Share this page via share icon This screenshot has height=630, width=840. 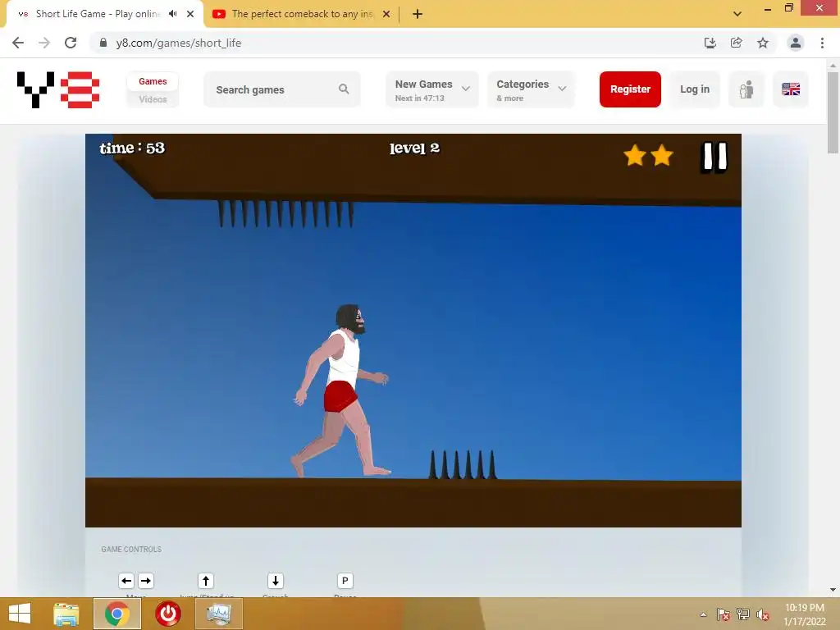736,43
